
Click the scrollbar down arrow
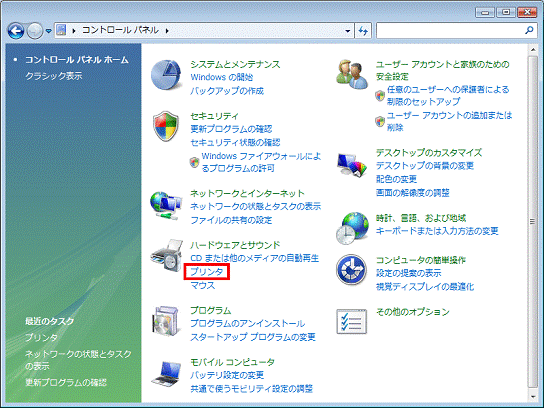[533, 396]
